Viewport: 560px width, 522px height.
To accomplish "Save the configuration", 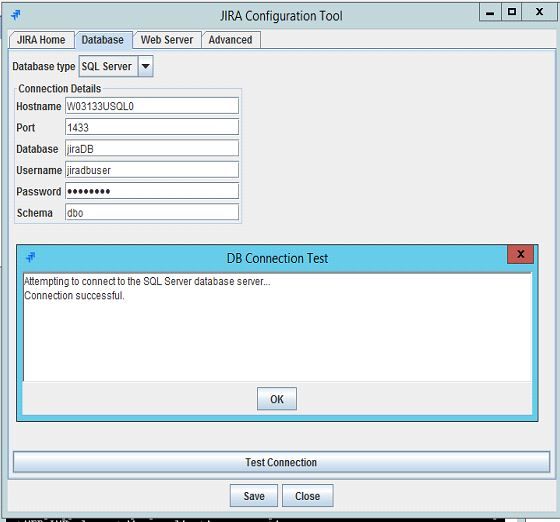I will coord(254,496).
